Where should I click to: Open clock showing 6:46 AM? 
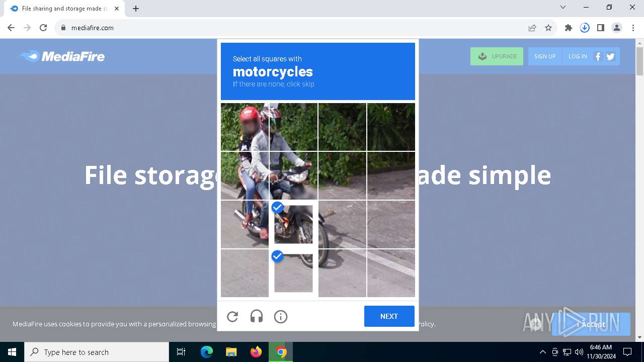601,352
